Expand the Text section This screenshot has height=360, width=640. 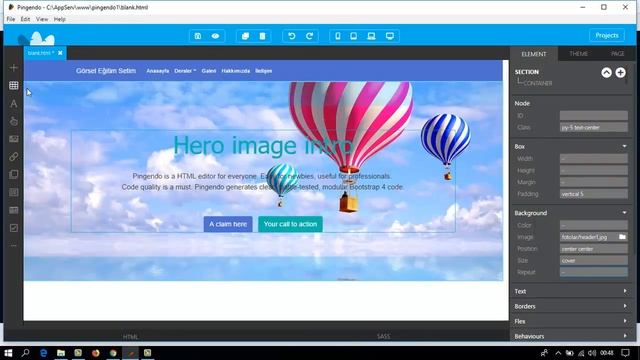571,291
